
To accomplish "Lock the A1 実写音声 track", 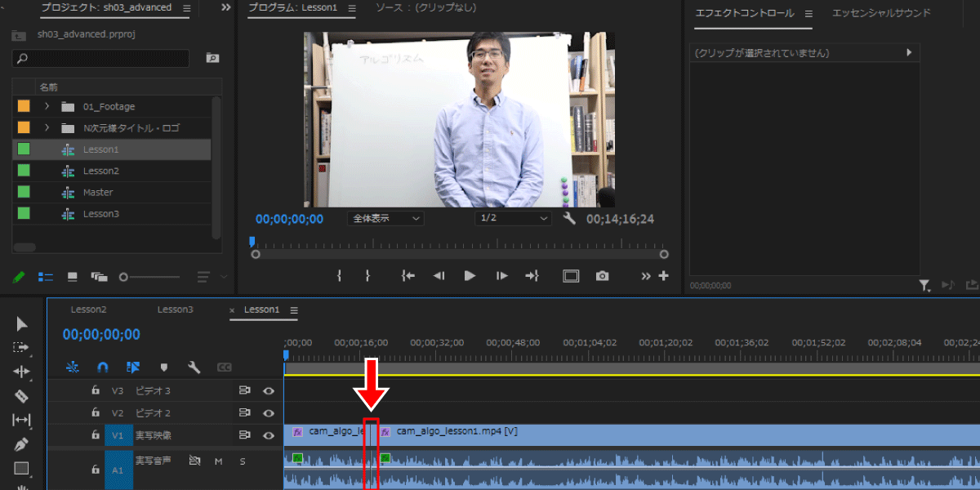I will pyautogui.click(x=96, y=470).
